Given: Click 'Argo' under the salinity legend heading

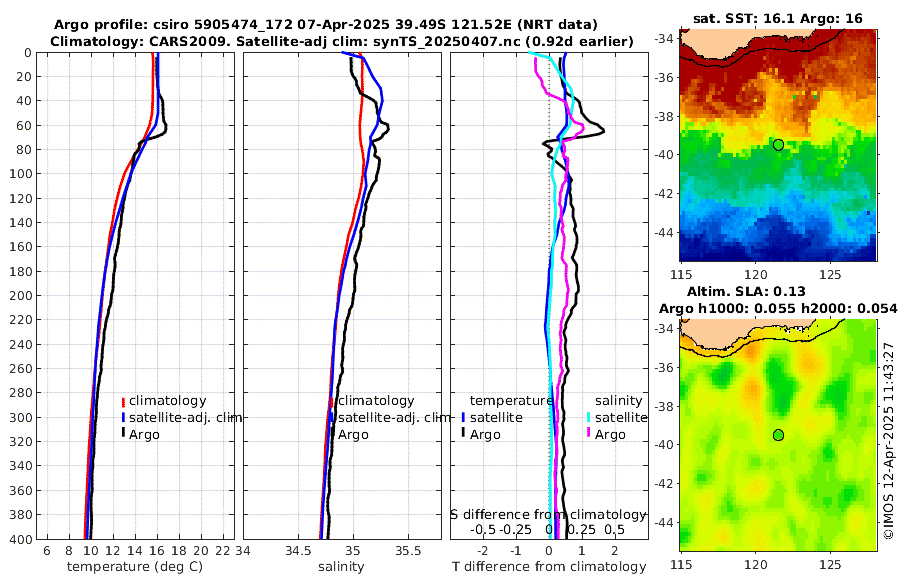Looking at the screenshot, I should point(610,435).
